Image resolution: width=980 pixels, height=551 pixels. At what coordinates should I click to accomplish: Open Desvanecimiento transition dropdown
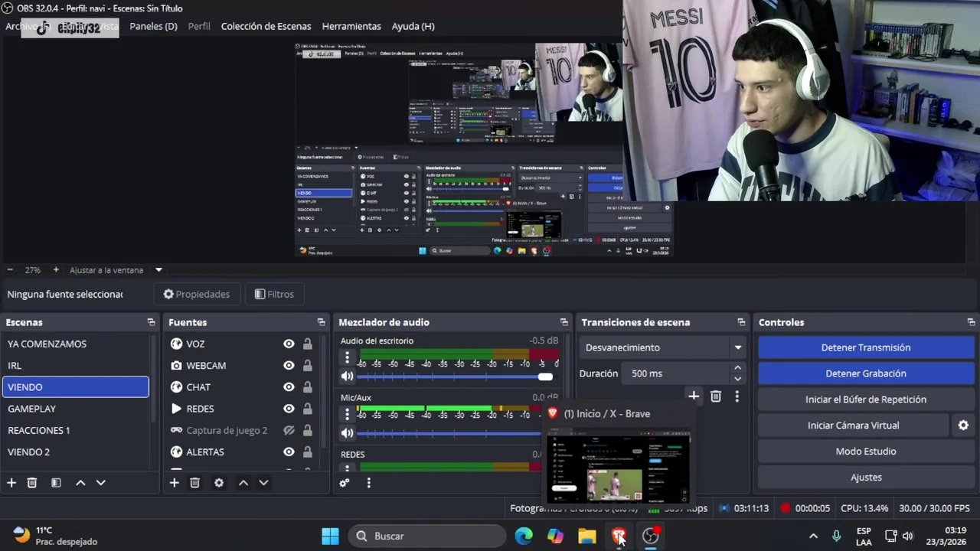[663, 347]
